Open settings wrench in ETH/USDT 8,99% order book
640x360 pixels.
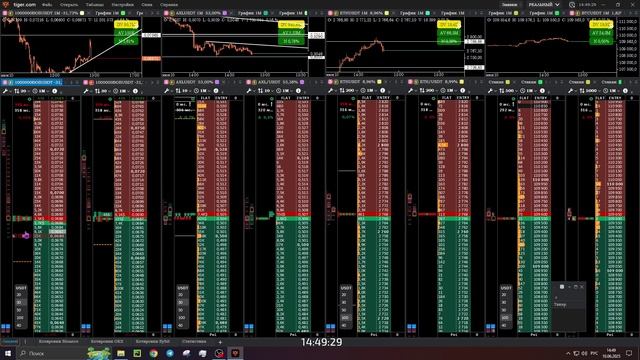click(x=411, y=91)
